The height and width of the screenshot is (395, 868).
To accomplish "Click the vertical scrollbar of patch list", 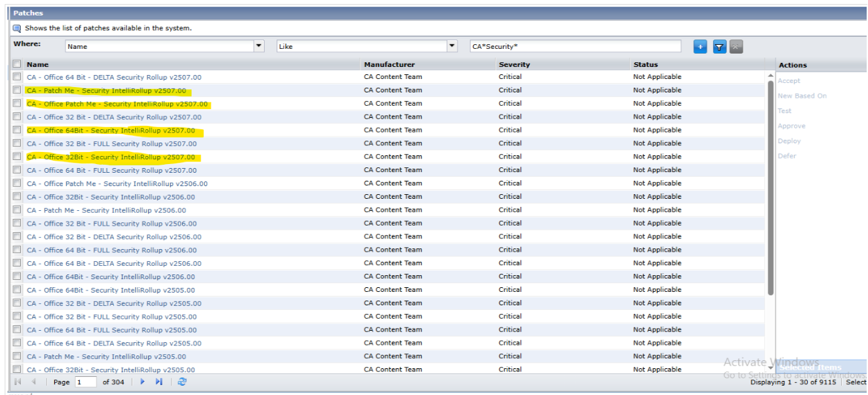I will coord(770,187).
